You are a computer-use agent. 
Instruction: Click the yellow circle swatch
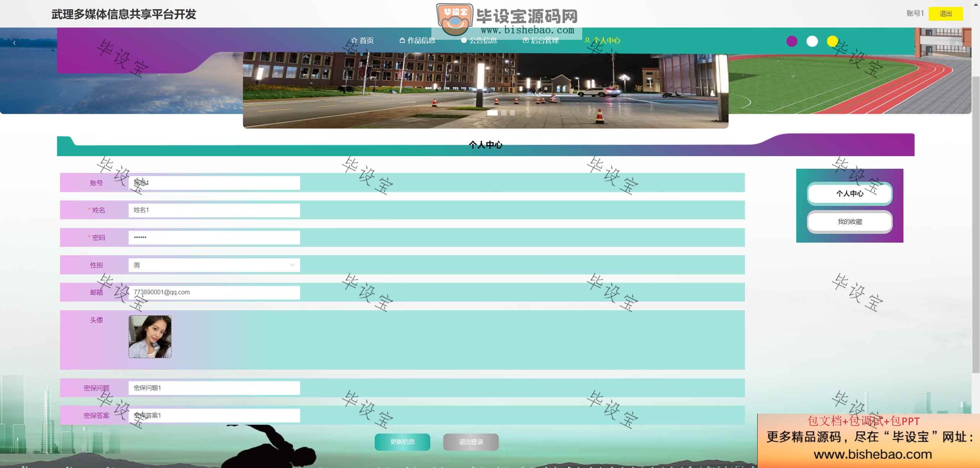coord(832,41)
